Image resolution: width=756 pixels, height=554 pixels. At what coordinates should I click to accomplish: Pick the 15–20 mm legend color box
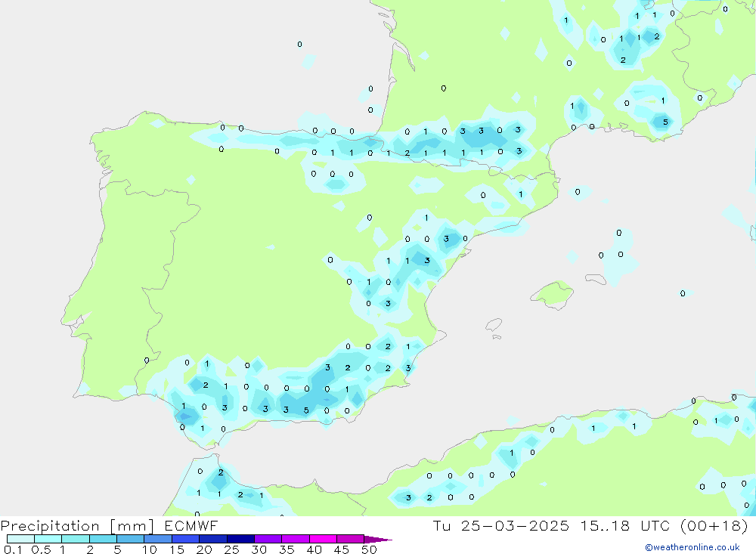tap(185, 539)
